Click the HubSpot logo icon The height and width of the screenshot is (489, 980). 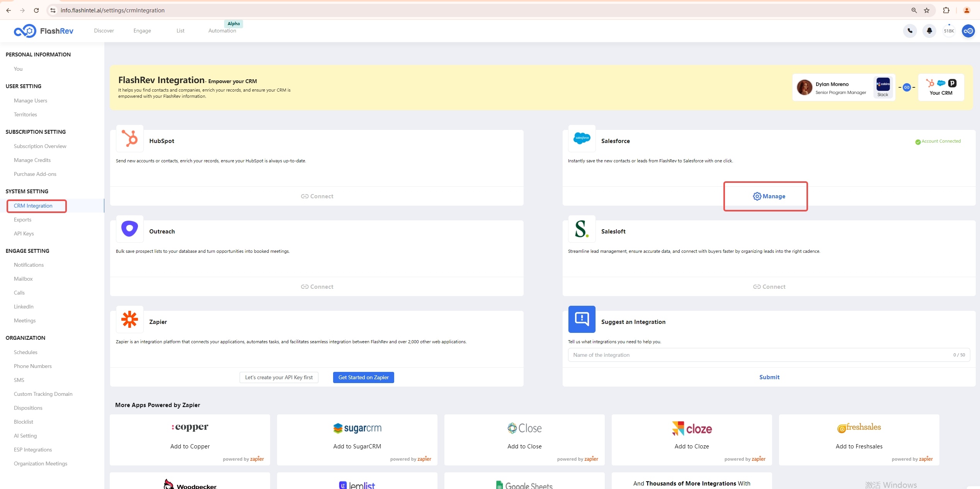point(129,138)
